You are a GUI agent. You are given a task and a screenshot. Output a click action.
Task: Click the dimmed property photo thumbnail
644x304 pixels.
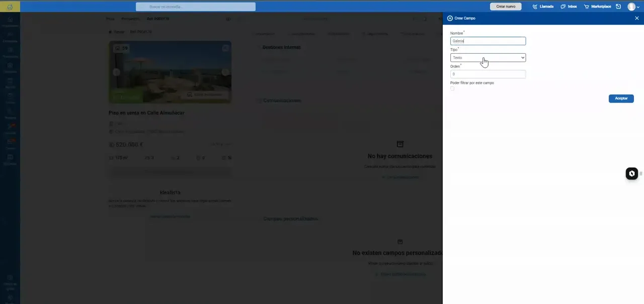(170, 72)
